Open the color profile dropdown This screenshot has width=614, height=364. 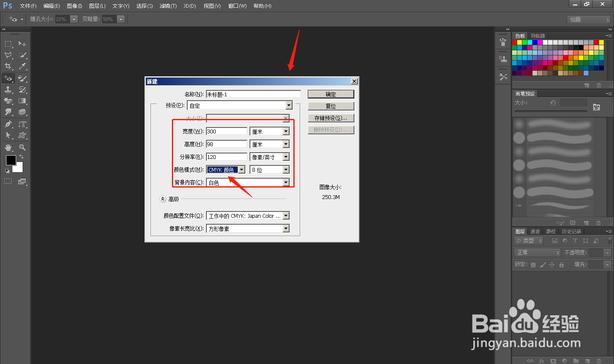pyautogui.click(x=248, y=216)
